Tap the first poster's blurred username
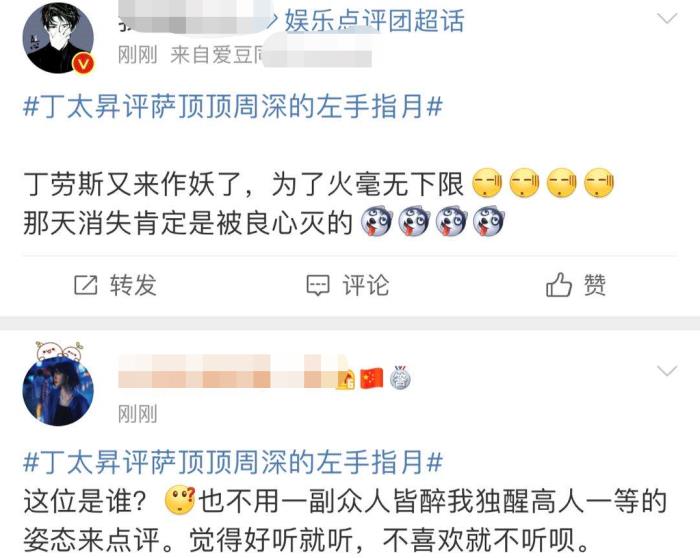Screen dimensions: 700x558 (194, 20)
